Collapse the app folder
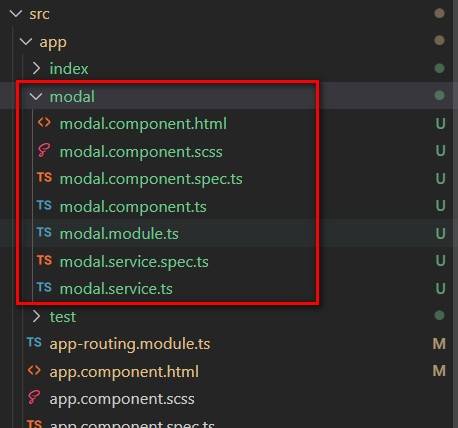Screen dimensions: 458x428 (26, 41)
